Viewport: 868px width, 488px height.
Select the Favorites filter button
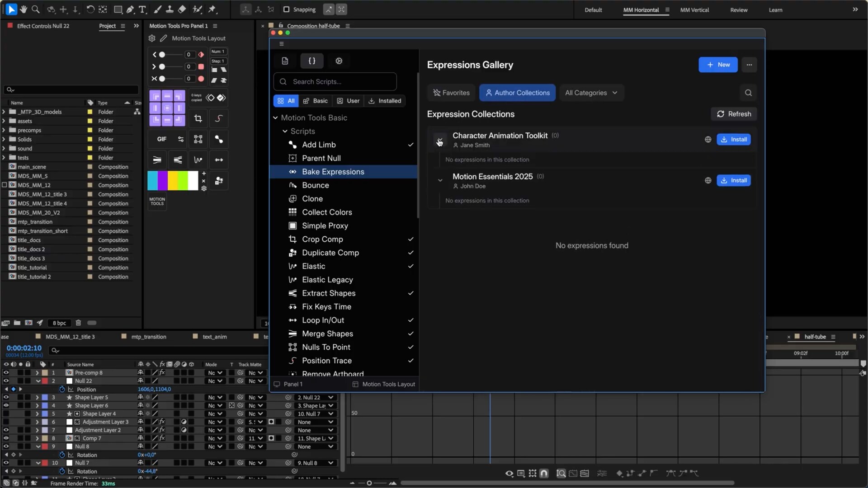(x=451, y=93)
